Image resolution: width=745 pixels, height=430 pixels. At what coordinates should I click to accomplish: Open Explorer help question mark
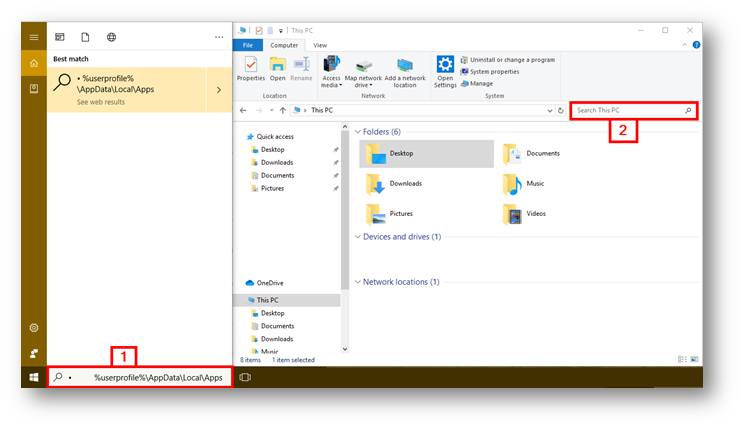pos(696,45)
